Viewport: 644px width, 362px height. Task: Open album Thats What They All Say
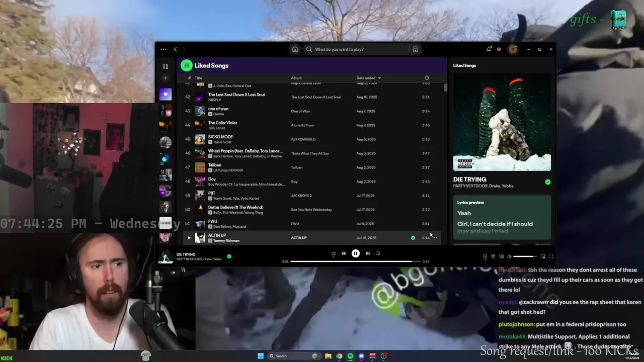tap(310, 153)
